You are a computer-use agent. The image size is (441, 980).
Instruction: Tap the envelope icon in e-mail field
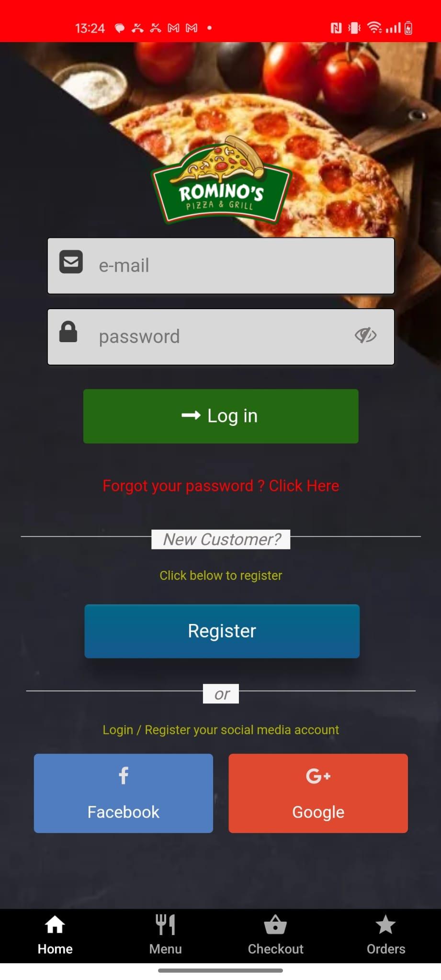click(x=71, y=262)
